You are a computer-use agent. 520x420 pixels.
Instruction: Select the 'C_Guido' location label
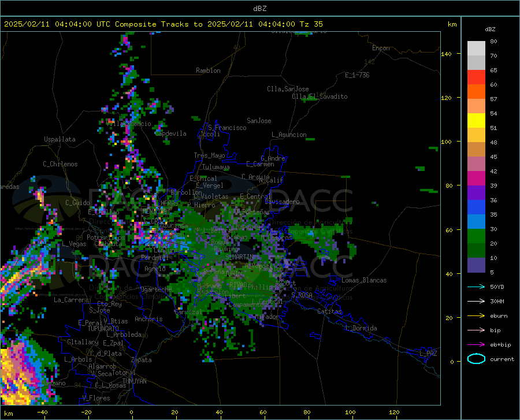tap(77, 203)
